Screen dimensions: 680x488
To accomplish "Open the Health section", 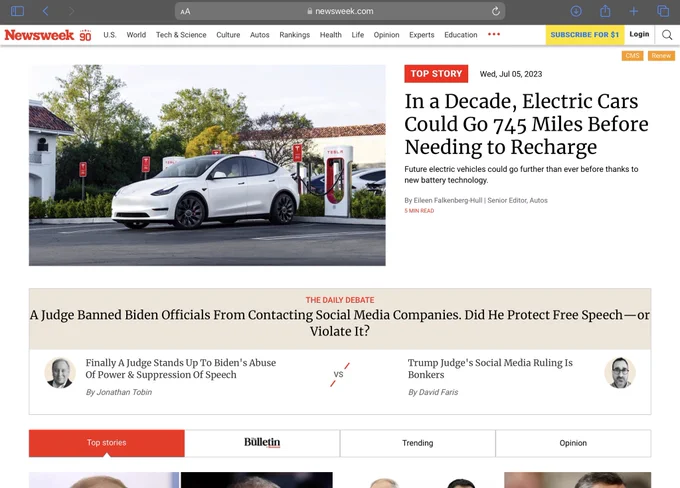I will [x=330, y=35].
